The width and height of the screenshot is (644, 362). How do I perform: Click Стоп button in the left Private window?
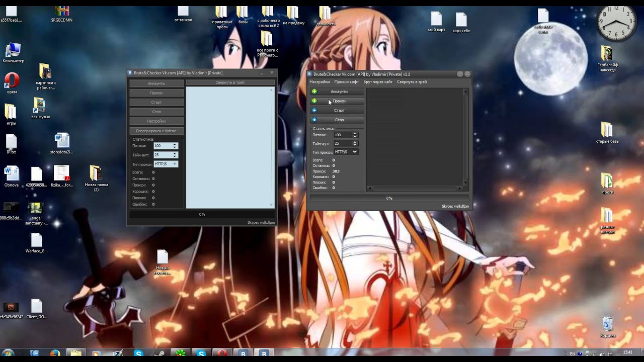[x=156, y=112]
